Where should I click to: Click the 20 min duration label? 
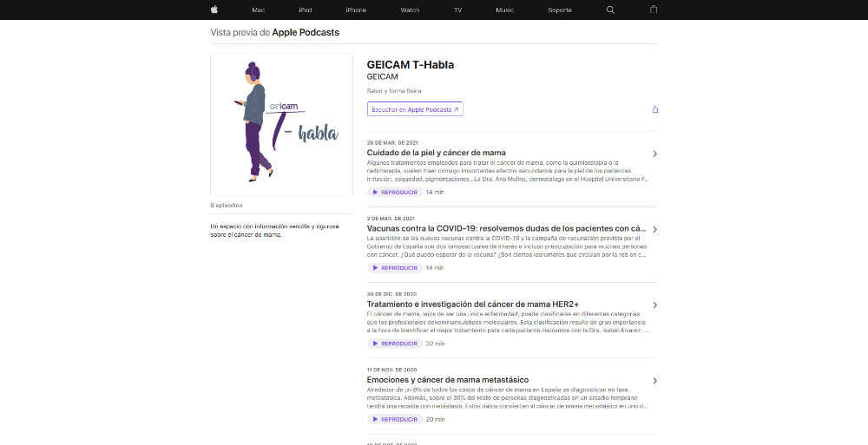(435, 420)
